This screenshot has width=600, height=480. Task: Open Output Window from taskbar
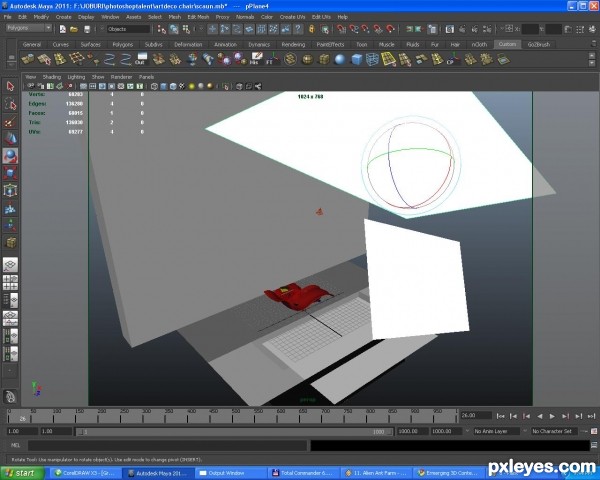point(231,473)
